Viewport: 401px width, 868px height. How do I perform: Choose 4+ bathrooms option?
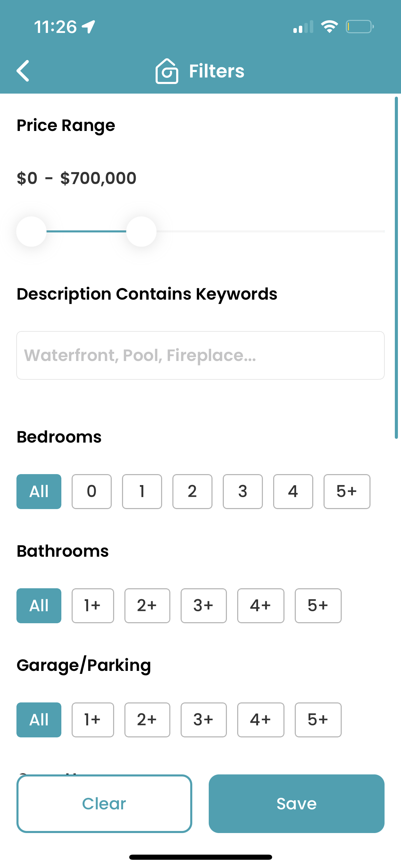coord(261,606)
